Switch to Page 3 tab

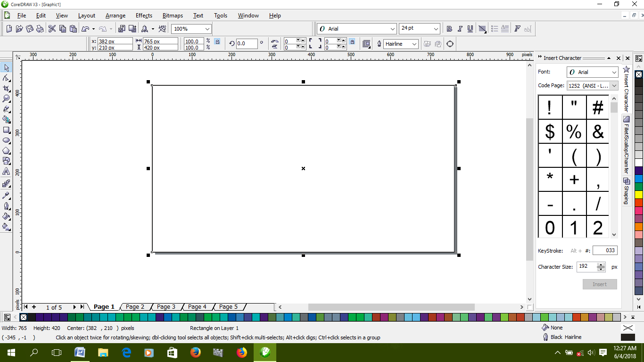[x=166, y=307]
